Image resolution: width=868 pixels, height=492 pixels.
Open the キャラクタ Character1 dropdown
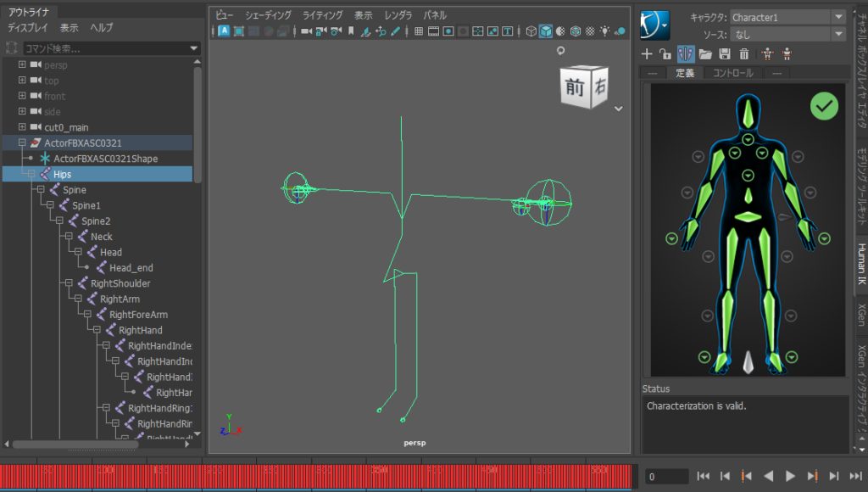[x=838, y=17]
